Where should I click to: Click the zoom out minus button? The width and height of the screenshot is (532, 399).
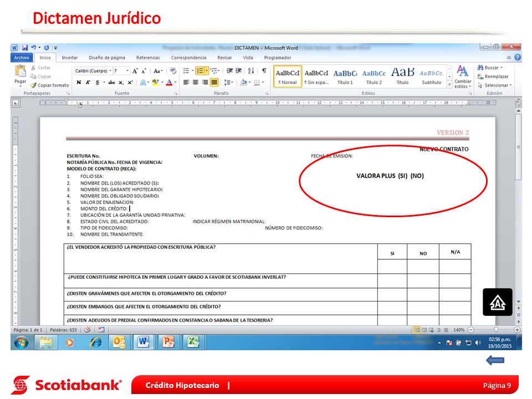click(x=471, y=330)
